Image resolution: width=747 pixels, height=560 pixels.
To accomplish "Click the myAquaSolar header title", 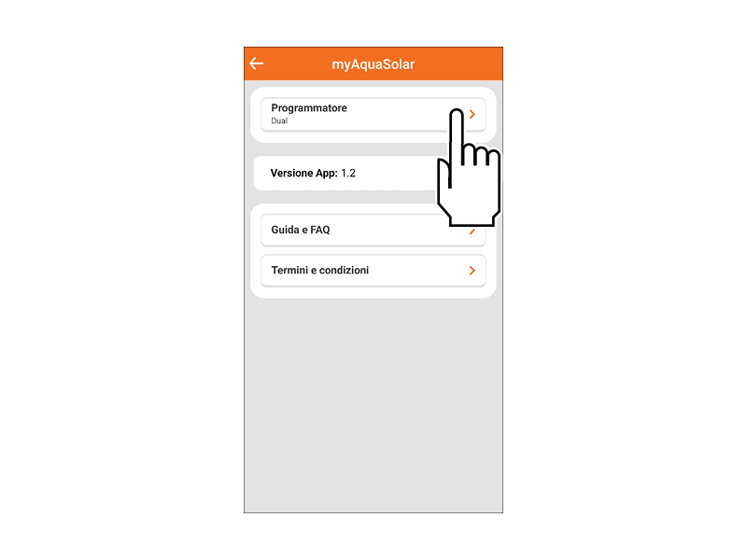I will coord(373,64).
